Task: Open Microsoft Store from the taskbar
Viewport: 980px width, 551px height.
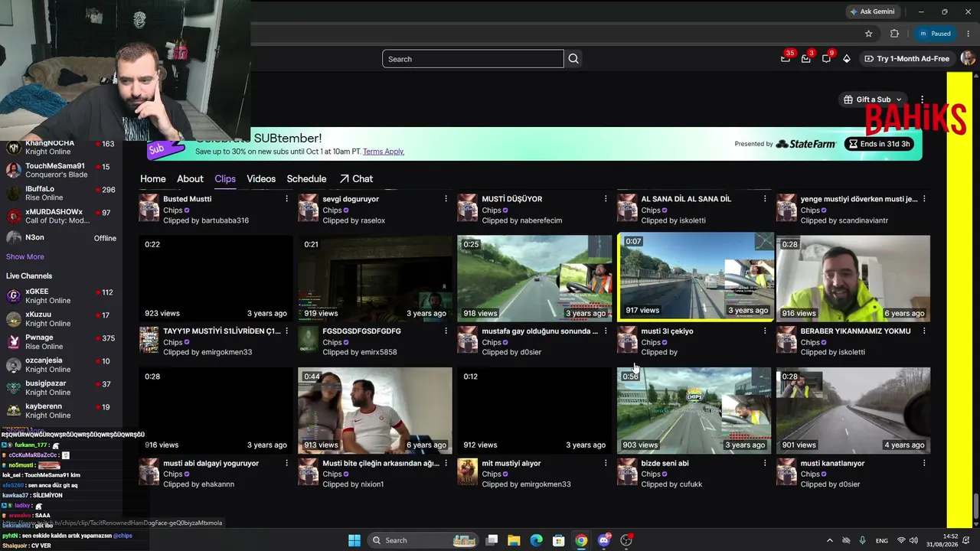Action: pos(559,540)
